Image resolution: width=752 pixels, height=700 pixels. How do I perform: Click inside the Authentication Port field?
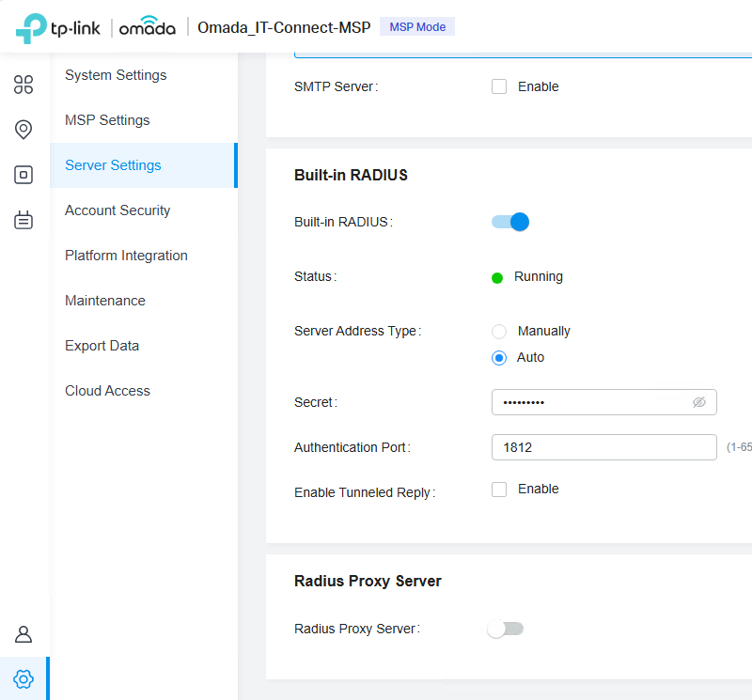[603, 447]
